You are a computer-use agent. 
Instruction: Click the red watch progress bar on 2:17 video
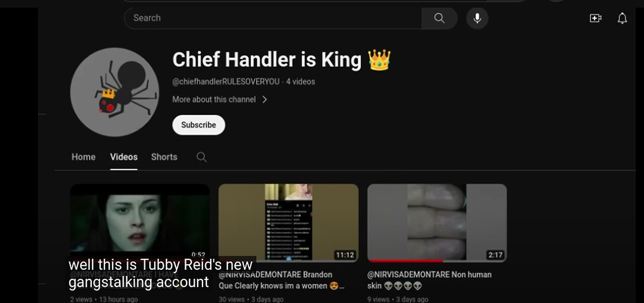[406, 261]
